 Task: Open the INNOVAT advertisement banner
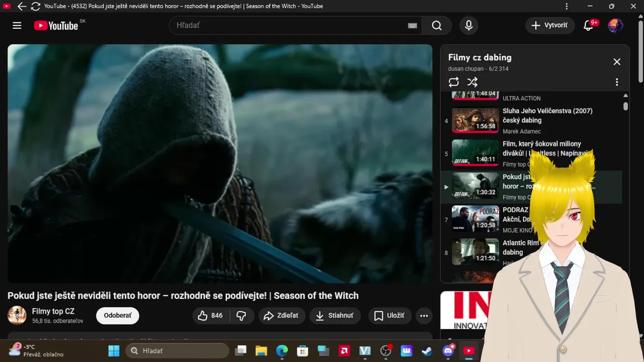click(466, 310)
